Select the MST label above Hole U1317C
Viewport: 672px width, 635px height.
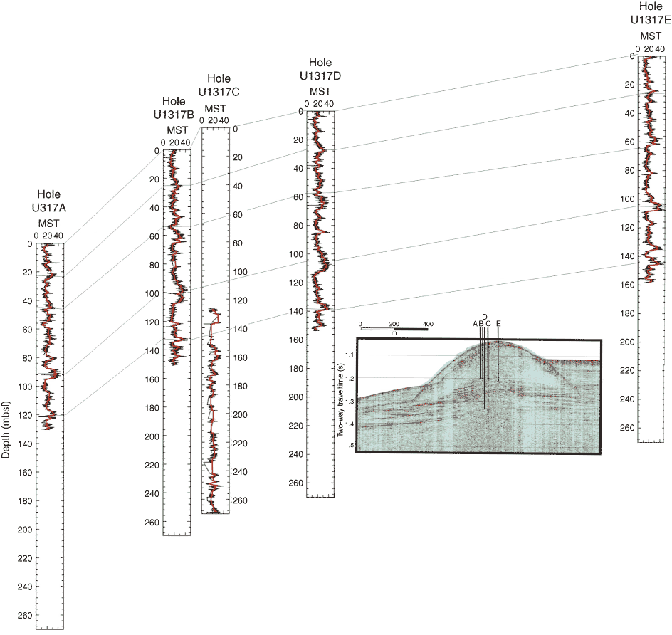click(214, 108)
